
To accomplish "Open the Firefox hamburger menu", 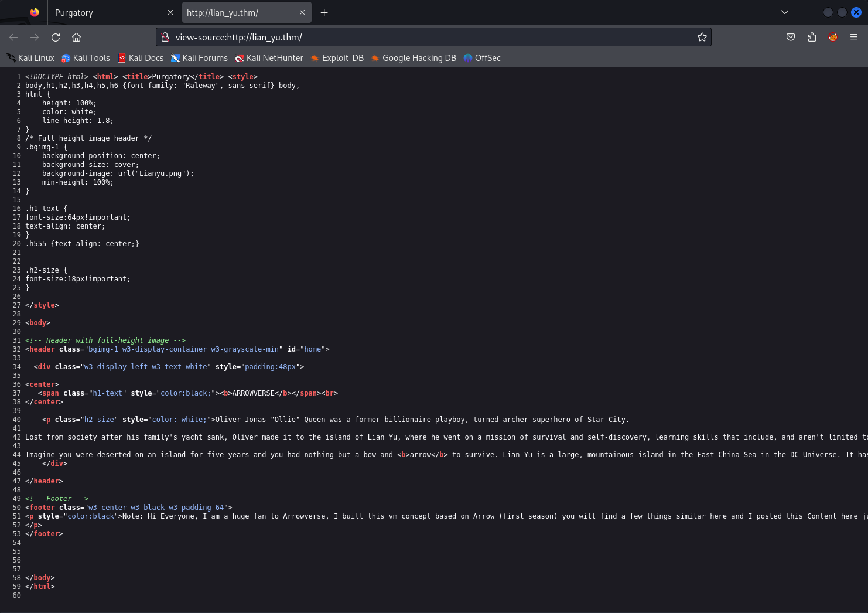I will click(x=853, y=38).
